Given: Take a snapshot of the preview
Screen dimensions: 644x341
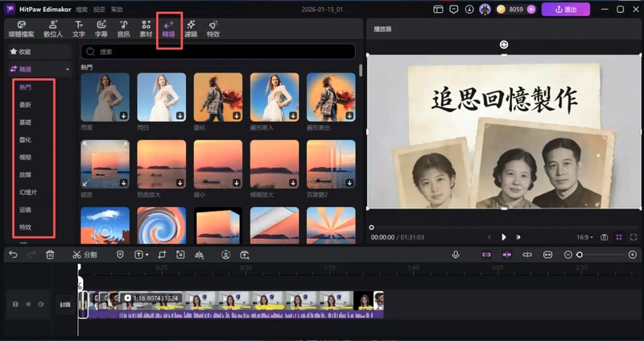Looking at the screenshot, I should (605, 237).
